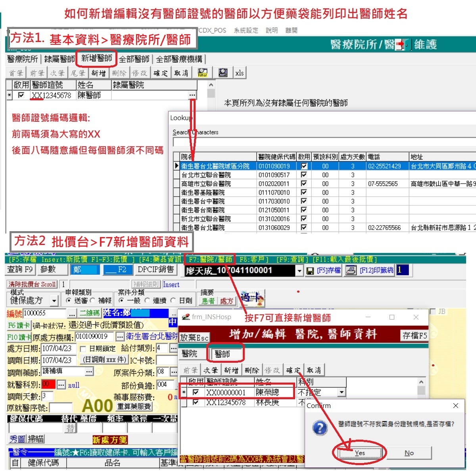Click 確定 in top doctor maintenance toolbar

[161, 73]
